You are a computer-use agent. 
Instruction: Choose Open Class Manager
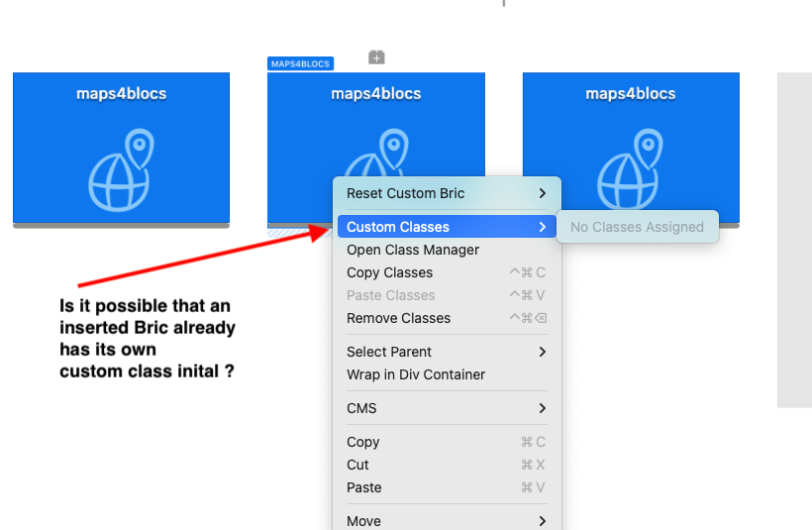click(x=413, y=250)
